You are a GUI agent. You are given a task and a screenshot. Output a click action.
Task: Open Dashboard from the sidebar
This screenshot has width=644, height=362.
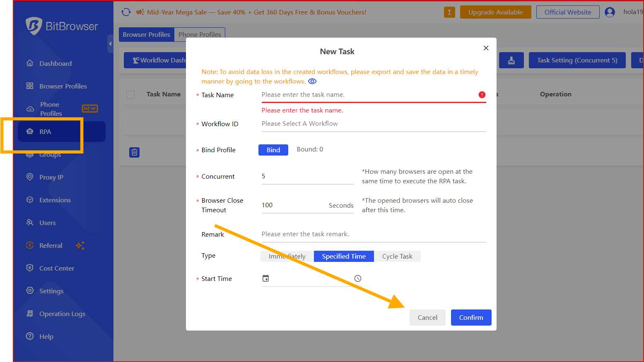tap(55, 63)
